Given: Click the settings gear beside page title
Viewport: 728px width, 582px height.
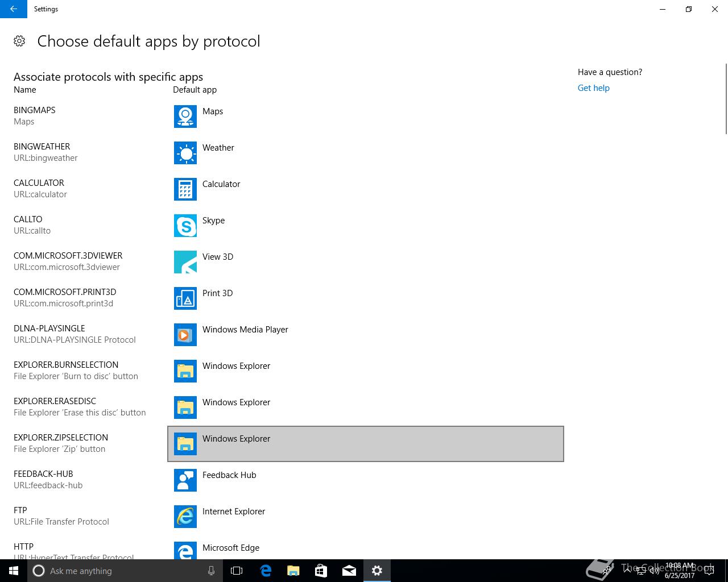Looking at the screenshot, I should [19, 41].
